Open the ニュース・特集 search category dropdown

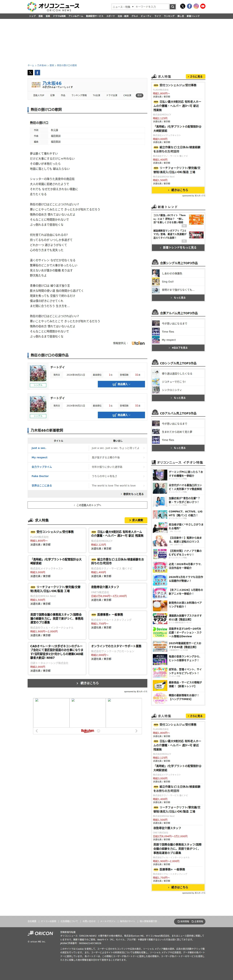pos(123,7)
